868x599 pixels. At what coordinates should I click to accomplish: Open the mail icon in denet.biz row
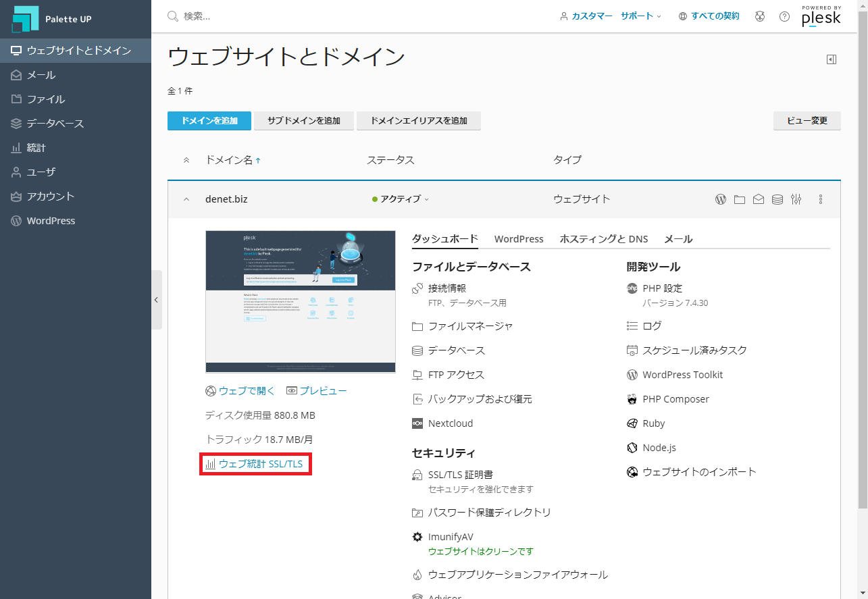(x=759, y=199)
